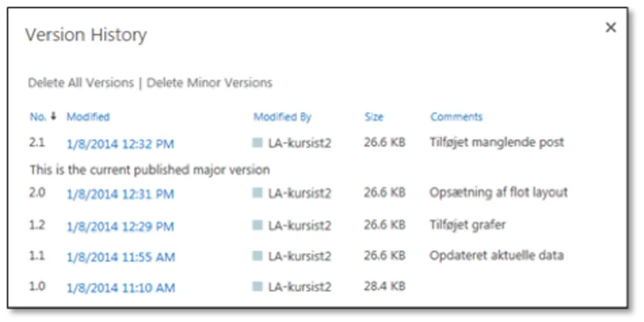Sort by the Modified By column header
The image size is (644, 322).
pyautogui.click(x=282, y=117)
